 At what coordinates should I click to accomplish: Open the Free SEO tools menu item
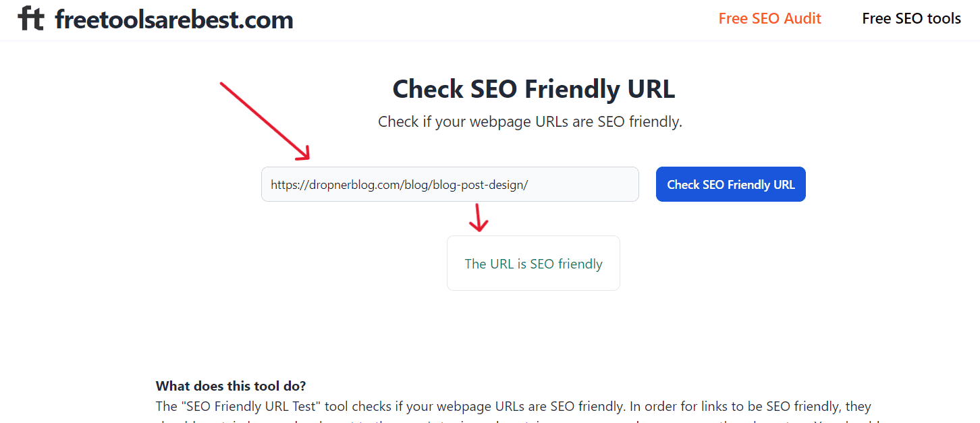[911, 19]
